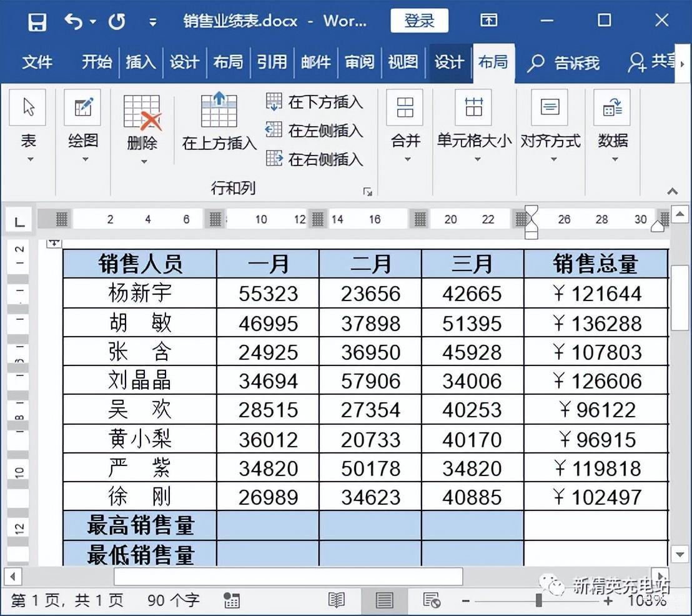This screenshot has width=692, height=616.
Task: Switch to Print Layout view
Action: point(384,600)
